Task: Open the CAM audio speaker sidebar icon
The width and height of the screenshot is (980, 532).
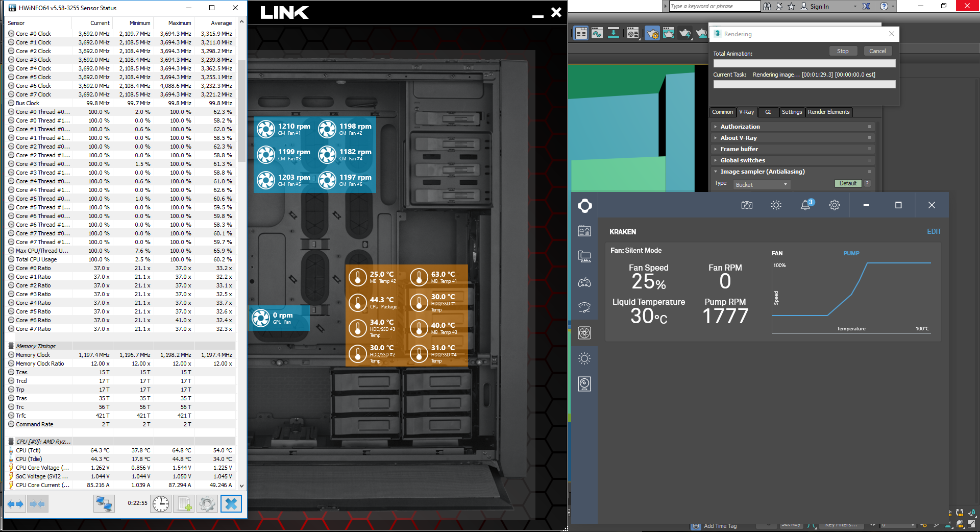Action: (x=584, y=384)
